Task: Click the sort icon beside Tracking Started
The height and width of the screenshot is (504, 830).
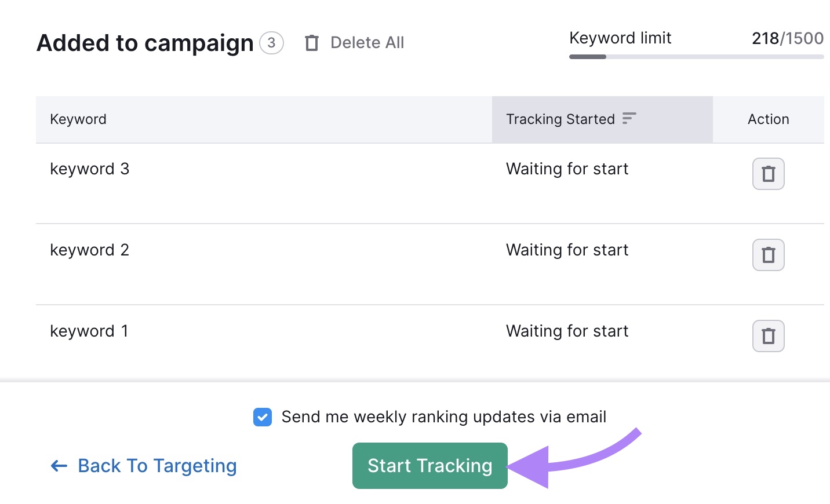Action: pyautogui.click(x=629, y=118)
